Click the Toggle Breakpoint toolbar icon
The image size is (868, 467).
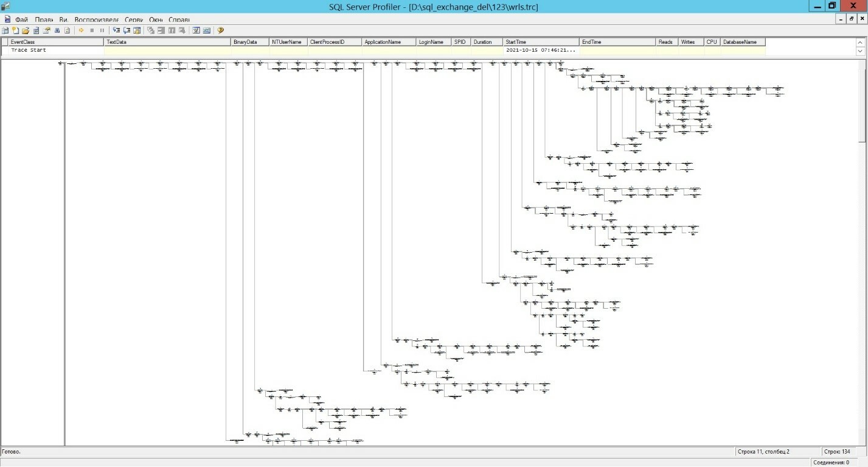pyautogui.click(x=137, y=30)
